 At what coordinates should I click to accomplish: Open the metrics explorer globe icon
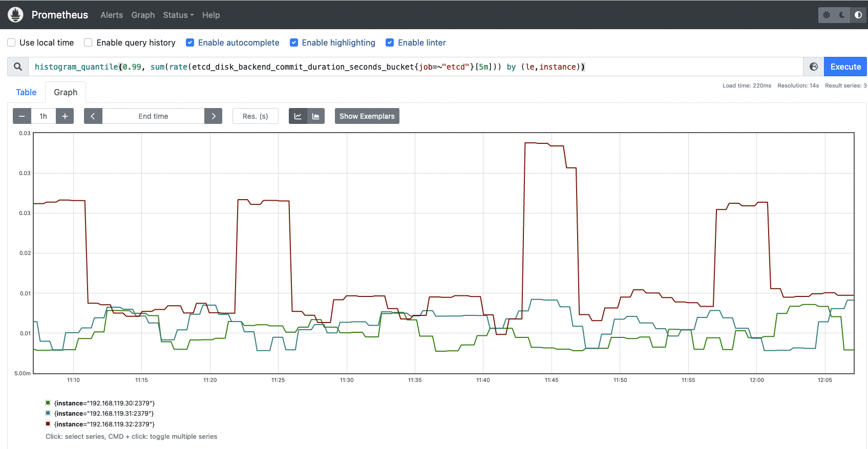(814, 67)
